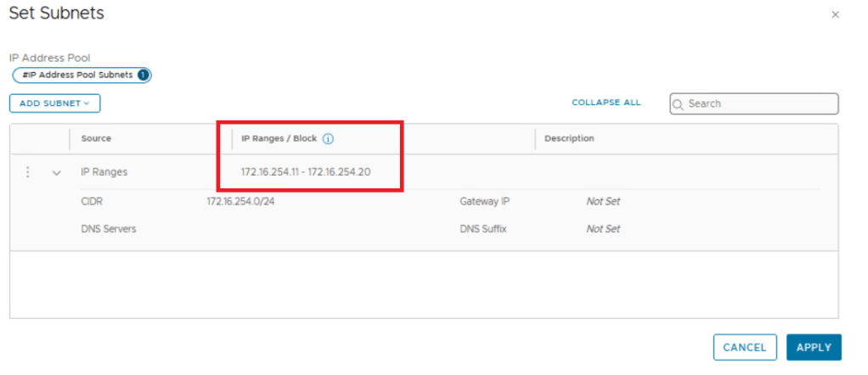Click the info icon beside IP Ranges / Block
Image resolution: width=868 pixels, height=375 pixels.
(328, 139)
